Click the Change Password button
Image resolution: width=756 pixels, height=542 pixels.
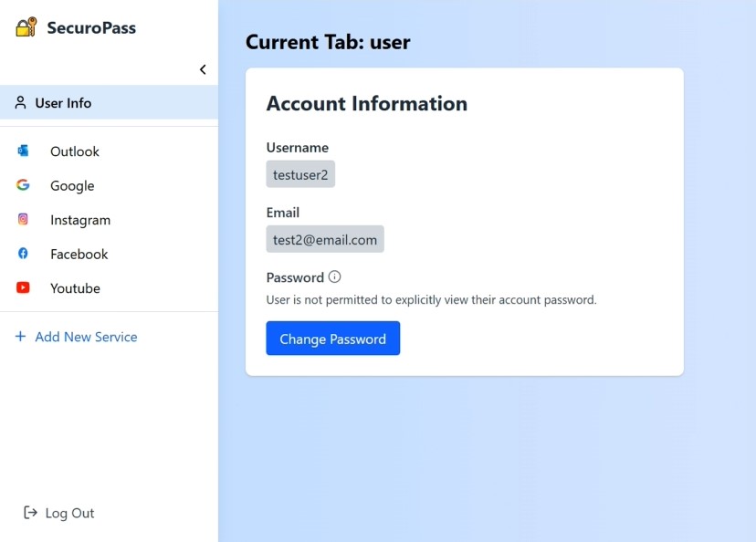click(332, 338)
